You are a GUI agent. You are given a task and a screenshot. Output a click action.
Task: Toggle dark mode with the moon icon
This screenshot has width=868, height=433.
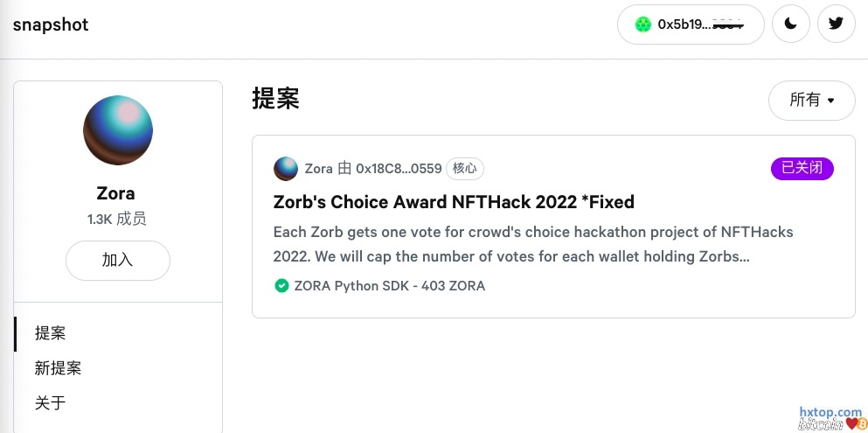[x=790, y=24]
